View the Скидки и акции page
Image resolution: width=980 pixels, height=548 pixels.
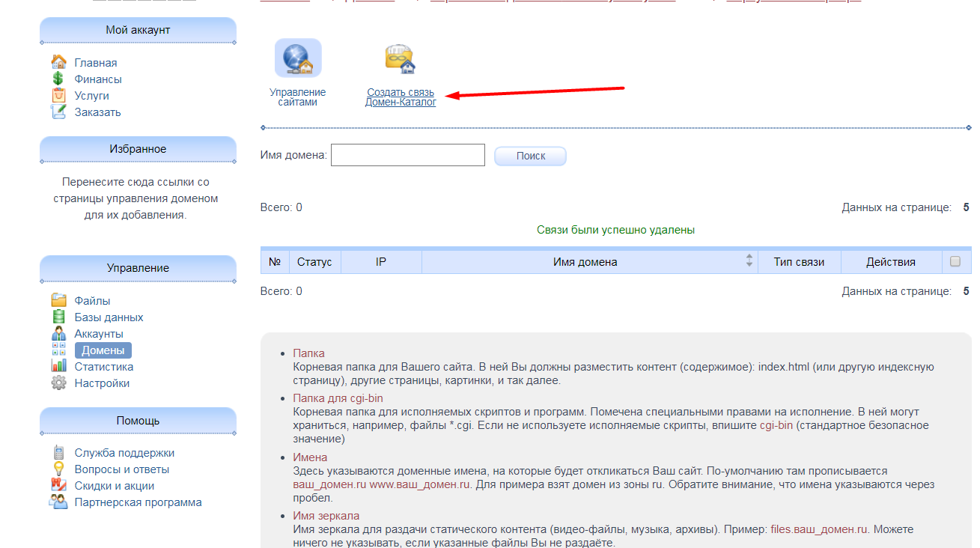coord(116,486)
